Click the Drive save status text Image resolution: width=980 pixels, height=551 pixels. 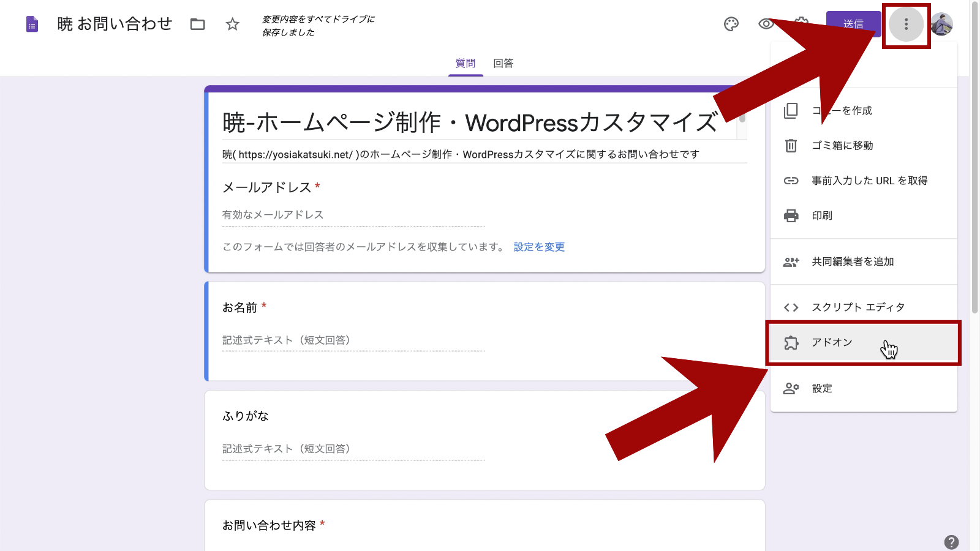tap(318, 26)
